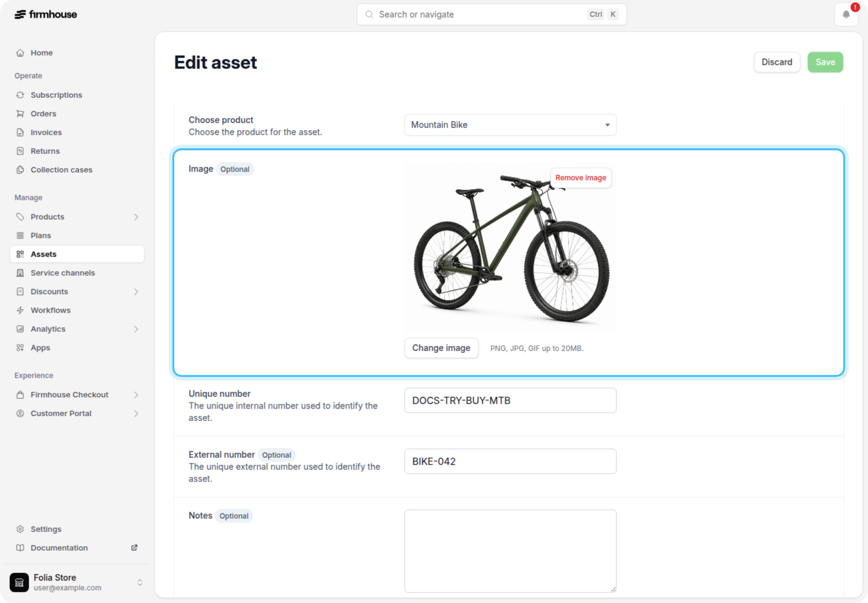Click the firmhouse logo

coord(46,14)
